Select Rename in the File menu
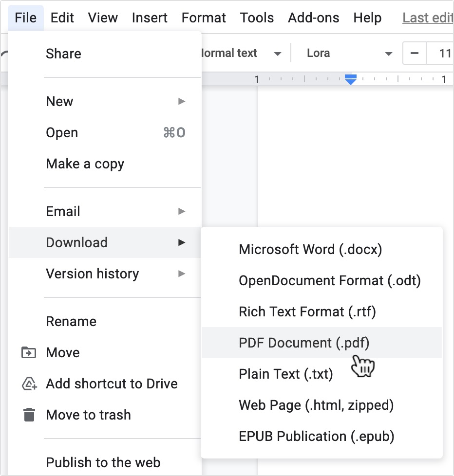The height and width of the screenshot is (476, 454). pyautogui.click(x=105, y=321)
